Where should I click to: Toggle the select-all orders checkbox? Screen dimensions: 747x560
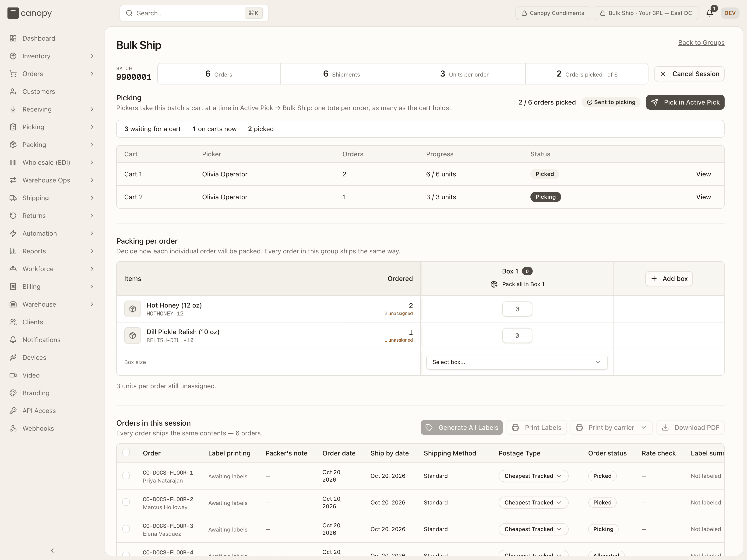[126, 453]
